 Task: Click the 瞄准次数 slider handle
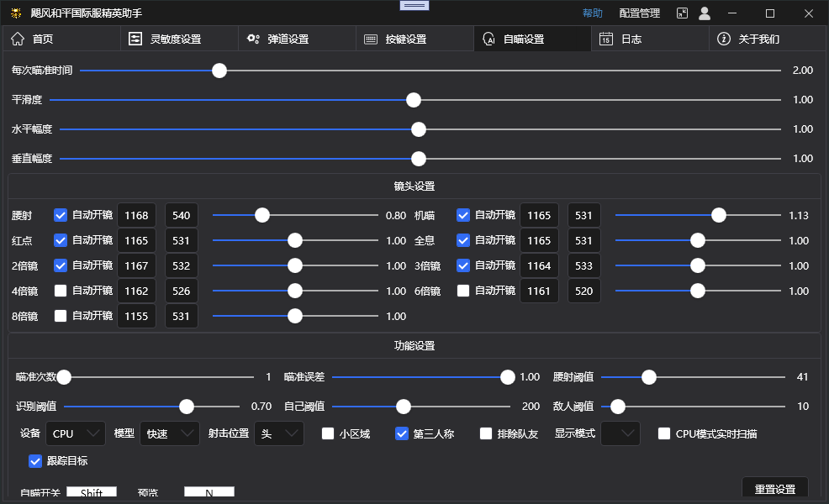click(x=64, y=377)
